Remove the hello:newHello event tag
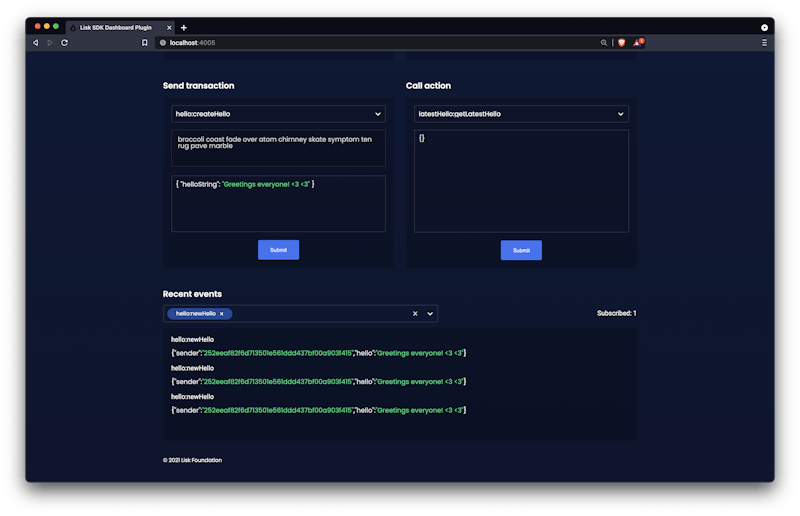This screenshot has width=800, height=516. pyautogui.click(x=222, y=314)
